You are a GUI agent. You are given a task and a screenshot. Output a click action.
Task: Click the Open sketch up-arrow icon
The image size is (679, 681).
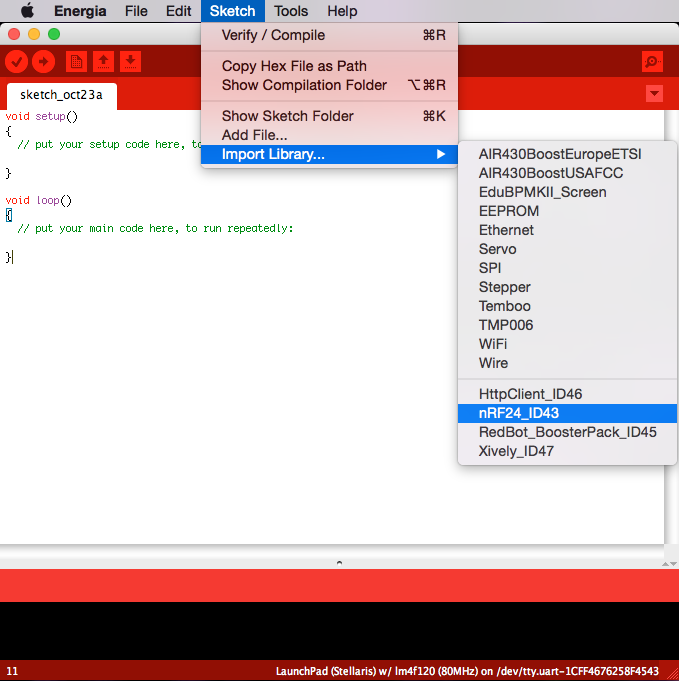click(x=103, y=62)
